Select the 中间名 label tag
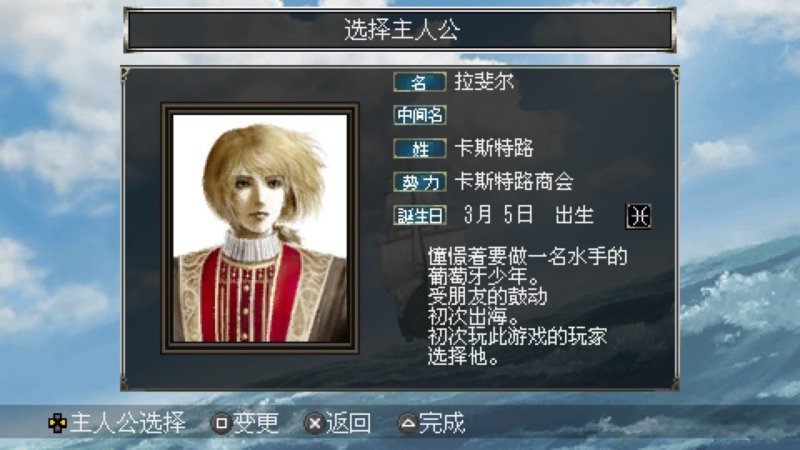This screenshot has width=800, height=450. (419, 115)
